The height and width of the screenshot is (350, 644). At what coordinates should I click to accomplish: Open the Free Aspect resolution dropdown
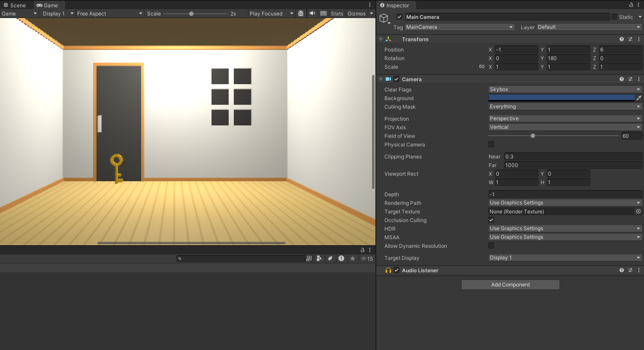[109, 13]
